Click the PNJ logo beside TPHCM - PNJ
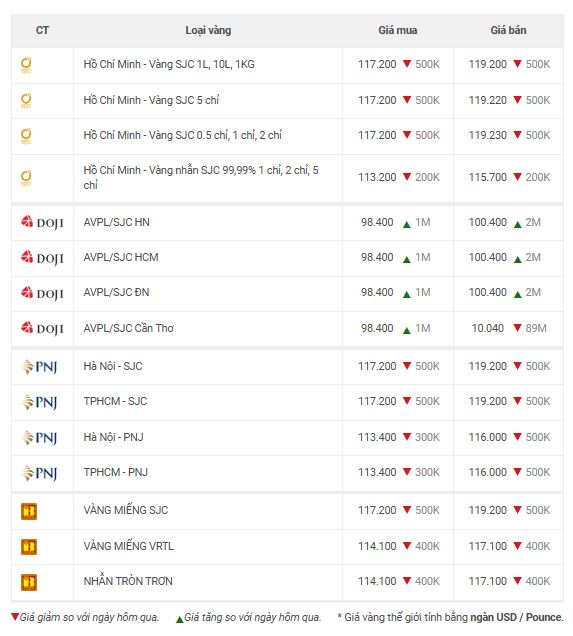This screenshot has height=636, width=573. tap(39, 473)
